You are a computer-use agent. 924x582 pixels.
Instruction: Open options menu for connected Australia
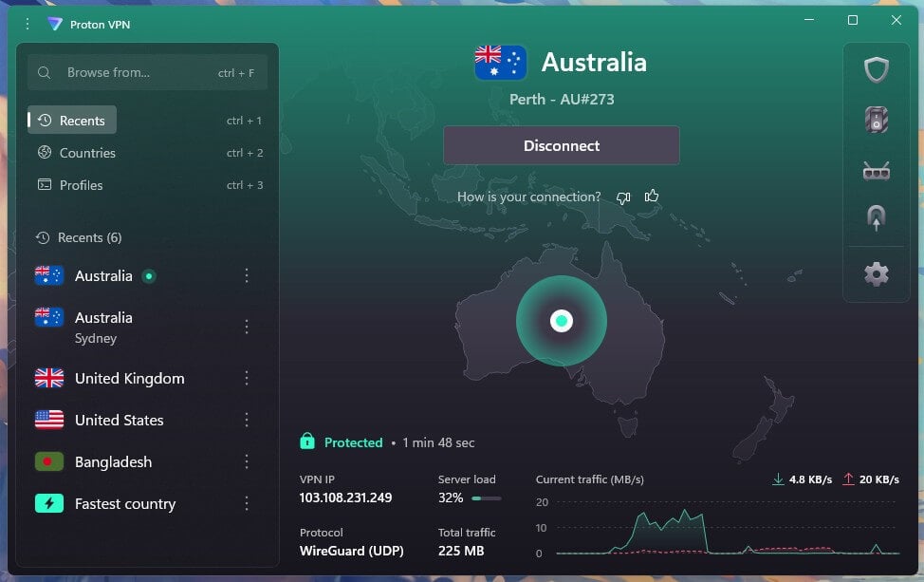pyautogui.click(x=247, y=275)
